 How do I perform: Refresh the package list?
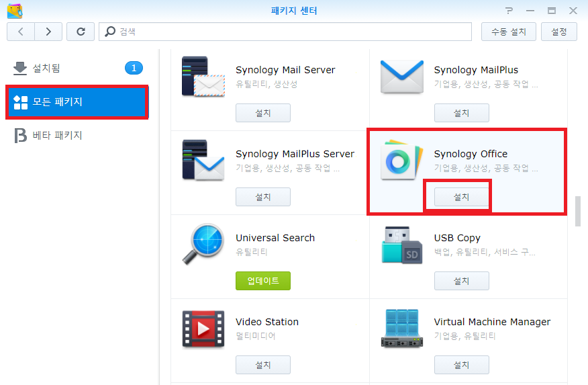point(81,32)
